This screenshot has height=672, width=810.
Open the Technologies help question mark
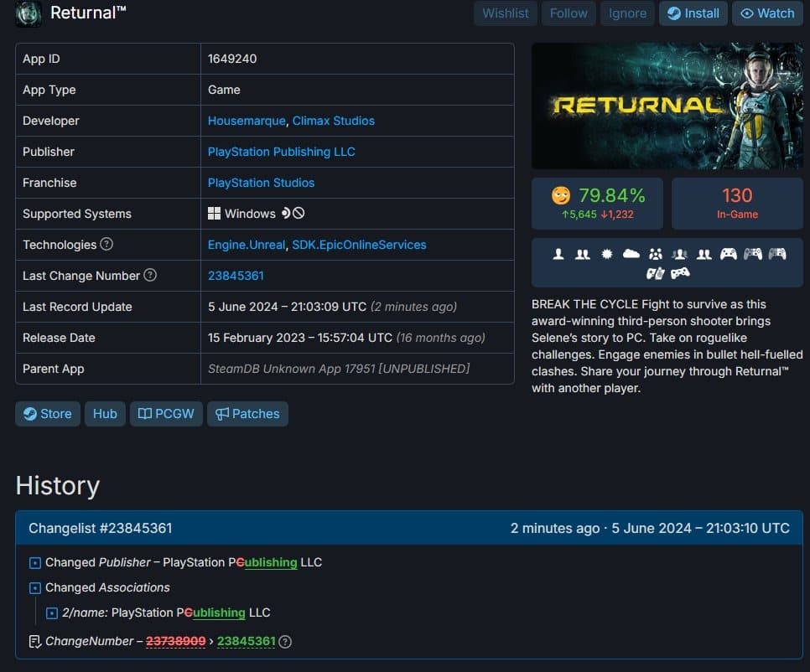click(106, 244)
